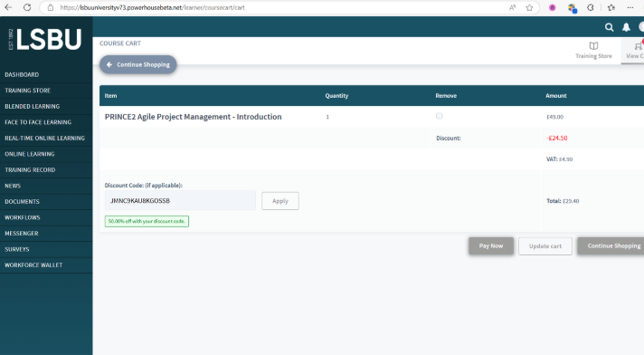Click the 'Discount Code: (if applicable):' label

(143, 186)
